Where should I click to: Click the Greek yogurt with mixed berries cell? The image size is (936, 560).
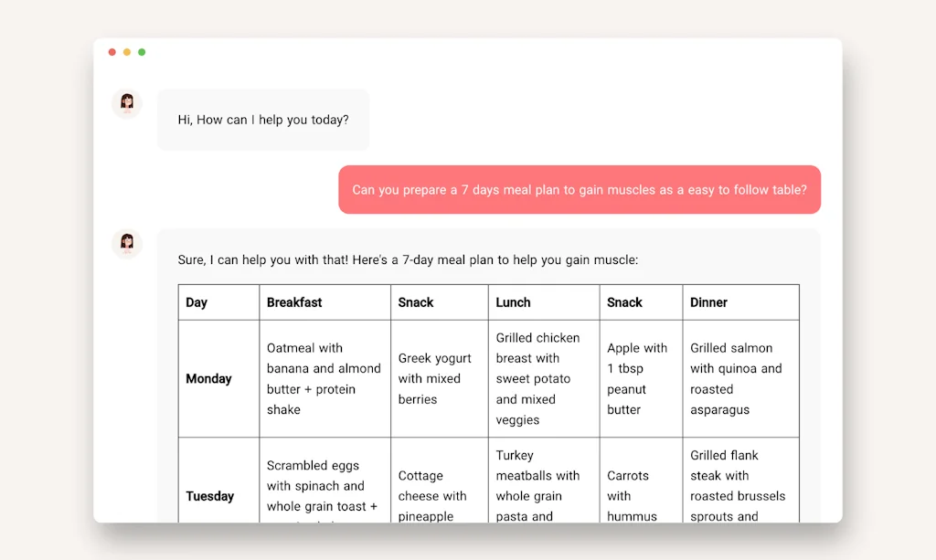click(439, 378)
